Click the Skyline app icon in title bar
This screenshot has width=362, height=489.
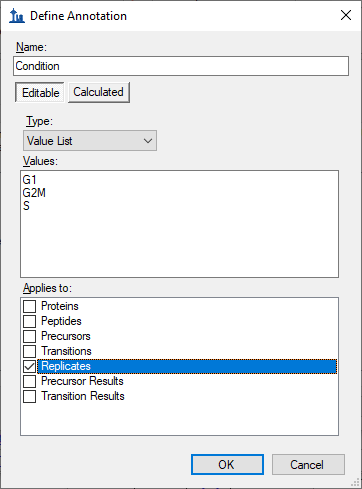click(x=17, y=16)
